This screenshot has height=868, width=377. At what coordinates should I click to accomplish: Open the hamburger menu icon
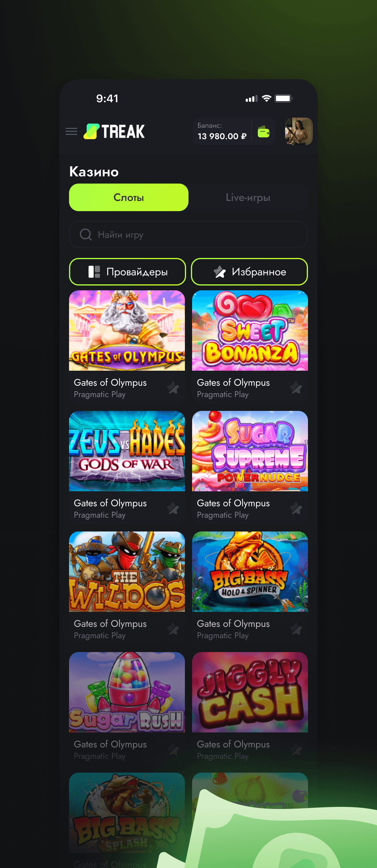[71, 131]
